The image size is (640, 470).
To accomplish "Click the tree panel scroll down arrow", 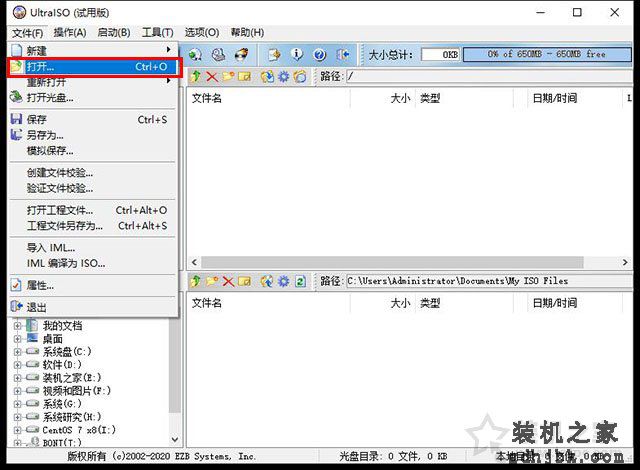I will click(x=175, y=439).
